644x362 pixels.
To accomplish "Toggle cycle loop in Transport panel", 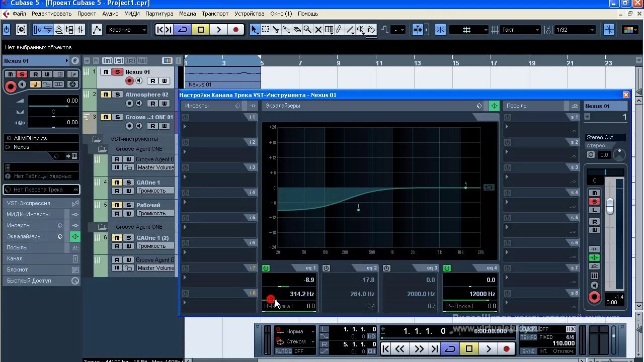I will [x=450, y=348].
